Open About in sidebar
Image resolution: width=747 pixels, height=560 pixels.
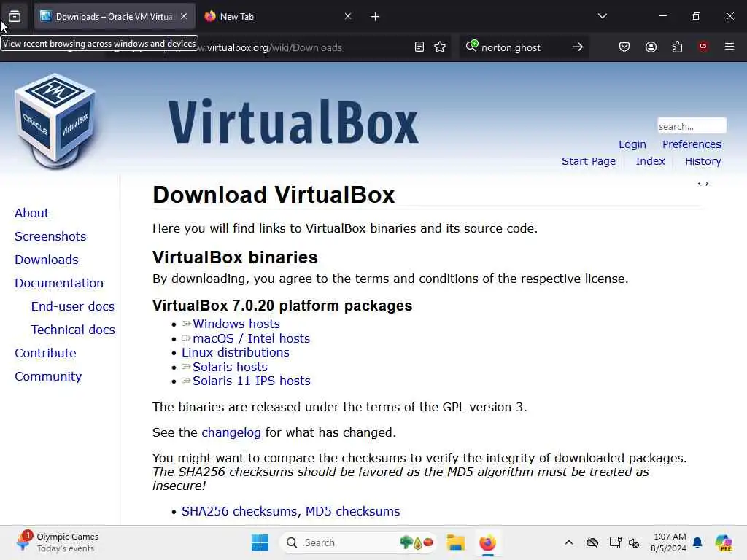32,213
